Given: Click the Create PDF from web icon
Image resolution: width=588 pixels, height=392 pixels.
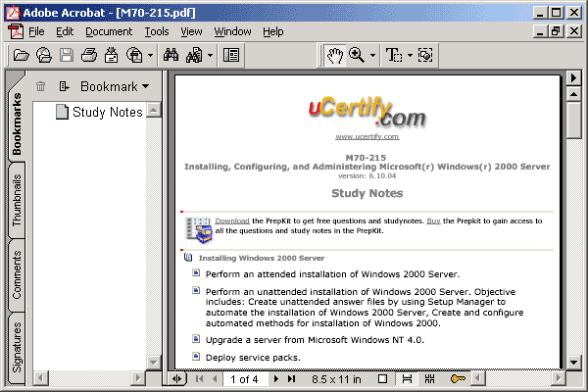Looking at the screenshot, I should [134, 56].
